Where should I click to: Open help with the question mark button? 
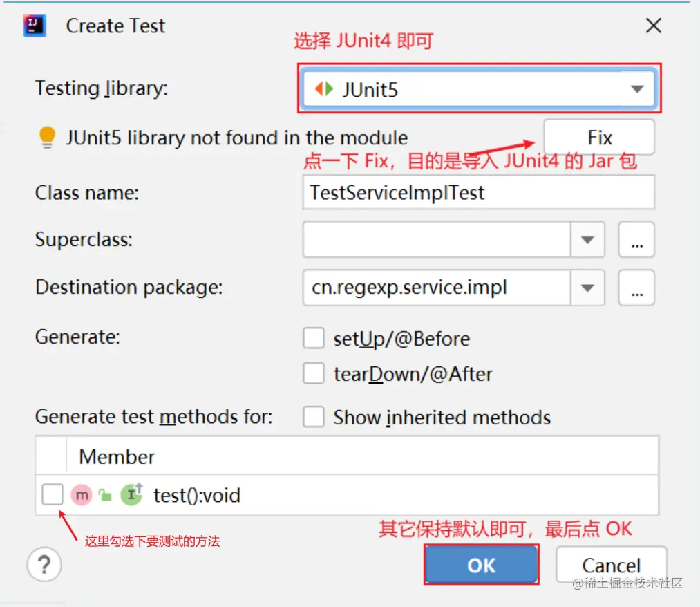44,564
